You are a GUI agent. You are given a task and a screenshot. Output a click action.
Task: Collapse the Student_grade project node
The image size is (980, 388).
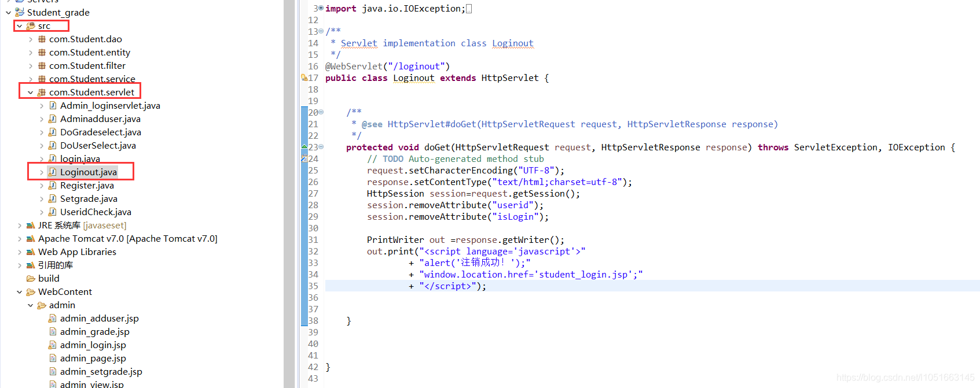click(8, 12)
